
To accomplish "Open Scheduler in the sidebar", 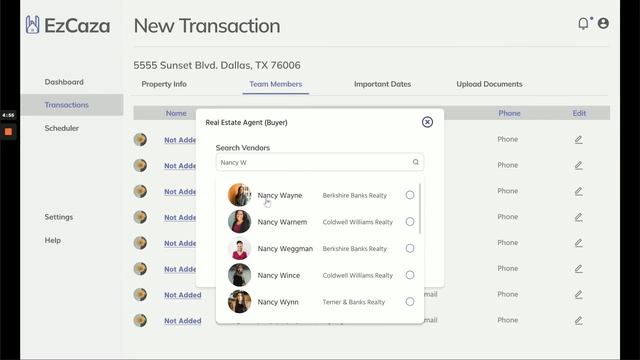I will [x=62, y=128].
